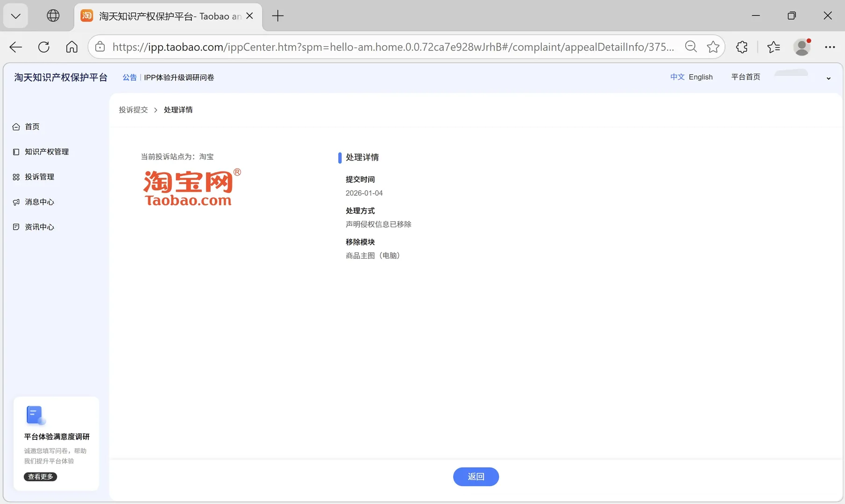Open the favorites list icon

(774, 47)
